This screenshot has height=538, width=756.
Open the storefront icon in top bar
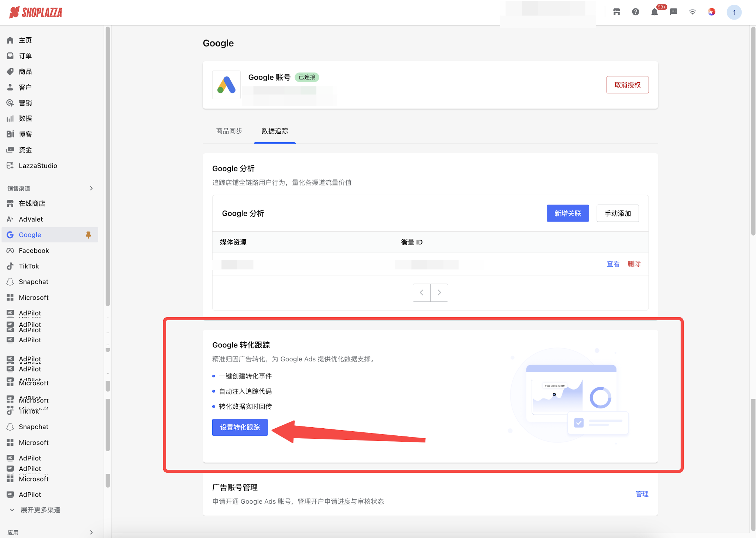[x=616, y=12]
